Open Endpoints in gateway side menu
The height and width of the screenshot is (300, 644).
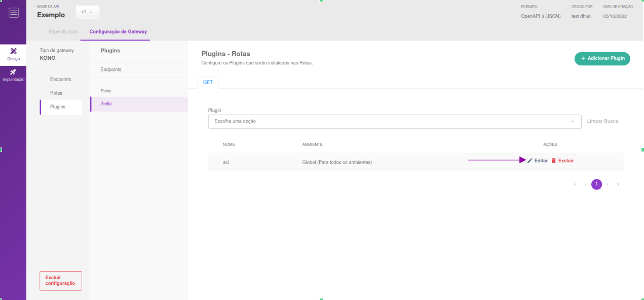click(x=60, y=80)
